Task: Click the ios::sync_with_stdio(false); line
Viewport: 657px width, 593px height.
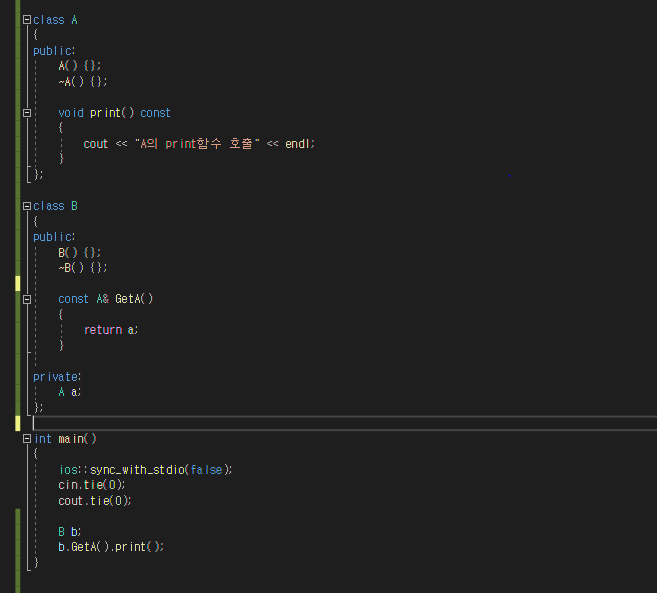Action: pos(145,470)
